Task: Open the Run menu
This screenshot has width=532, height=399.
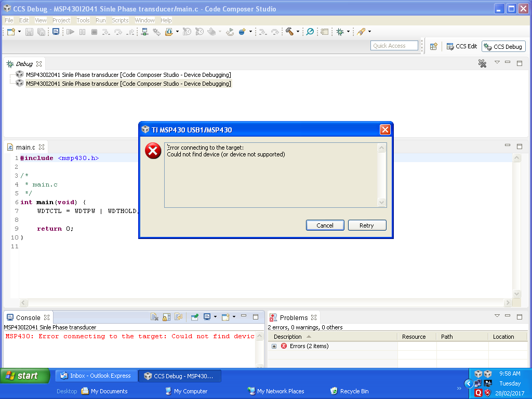Action: (x=101, y=20)
